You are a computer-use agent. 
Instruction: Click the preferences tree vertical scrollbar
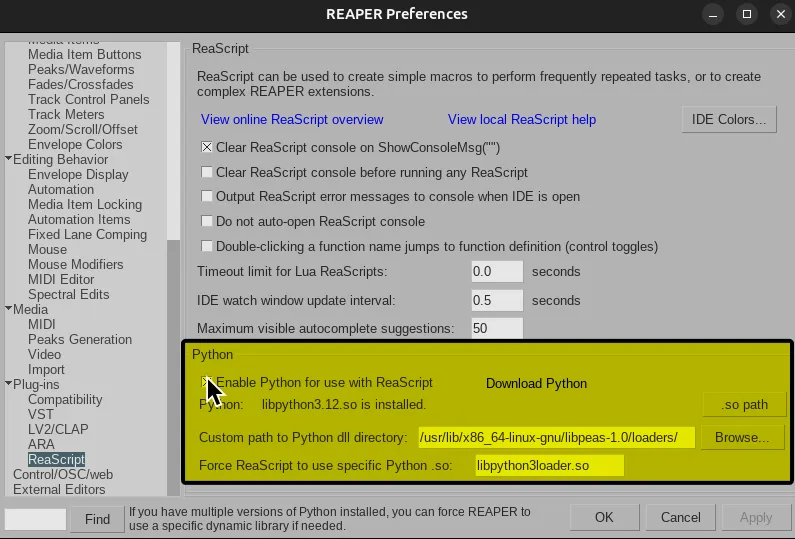pos(173,269)
